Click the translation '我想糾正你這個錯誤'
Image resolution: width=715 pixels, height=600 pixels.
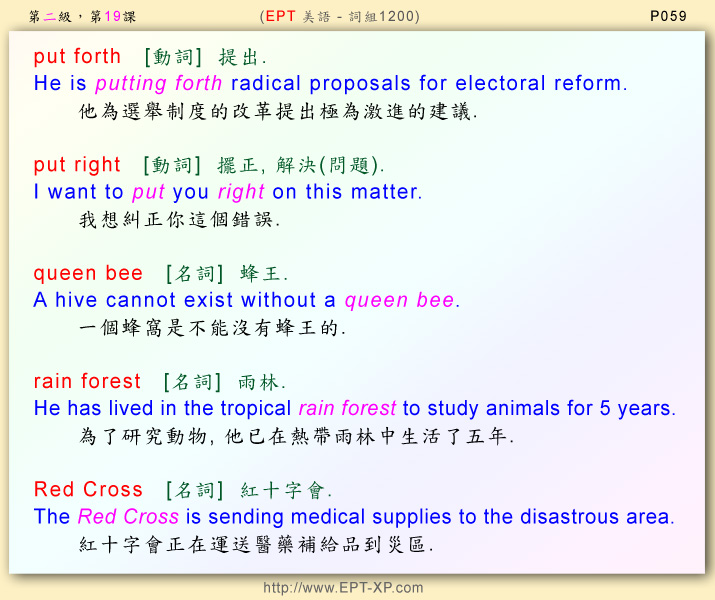[179, 220]
